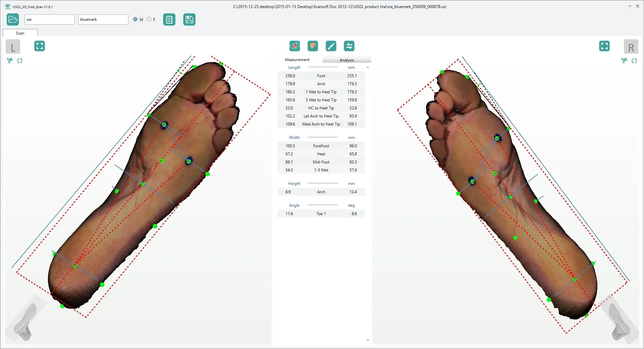Save the scan with the floppy disk icon

pos(189,20)
